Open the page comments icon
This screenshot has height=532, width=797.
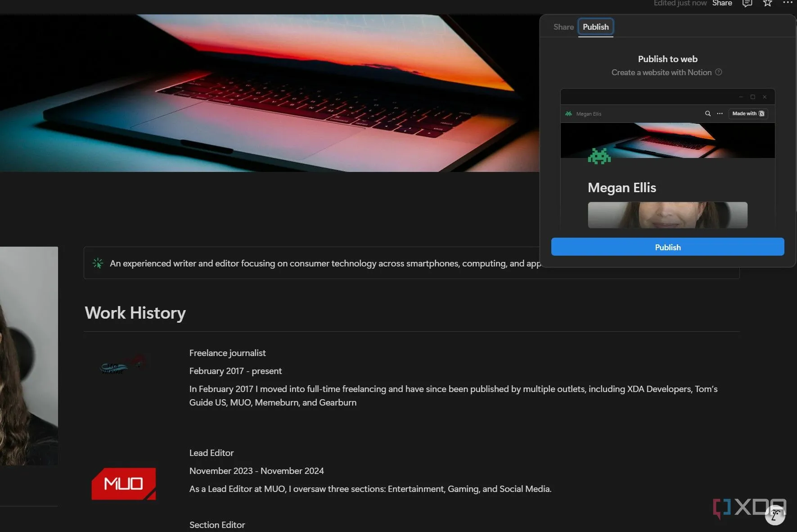747,4
